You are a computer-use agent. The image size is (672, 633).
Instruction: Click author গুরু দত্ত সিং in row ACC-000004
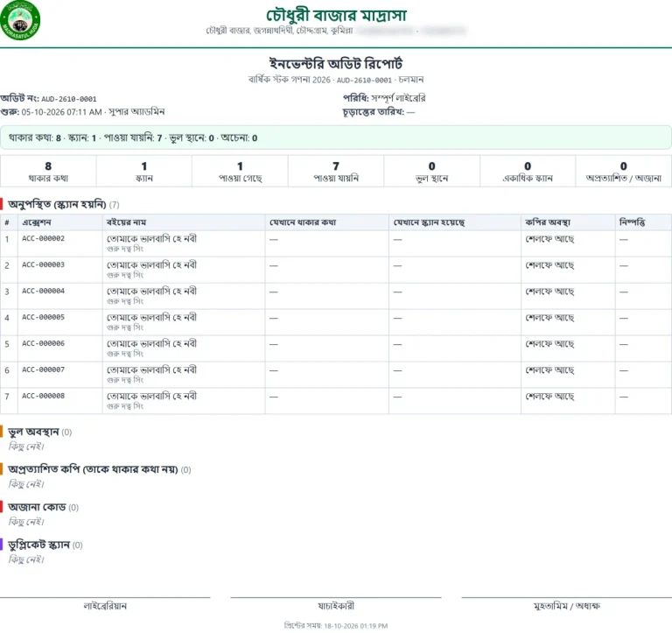pyautogui.click(x=125, y=301)
